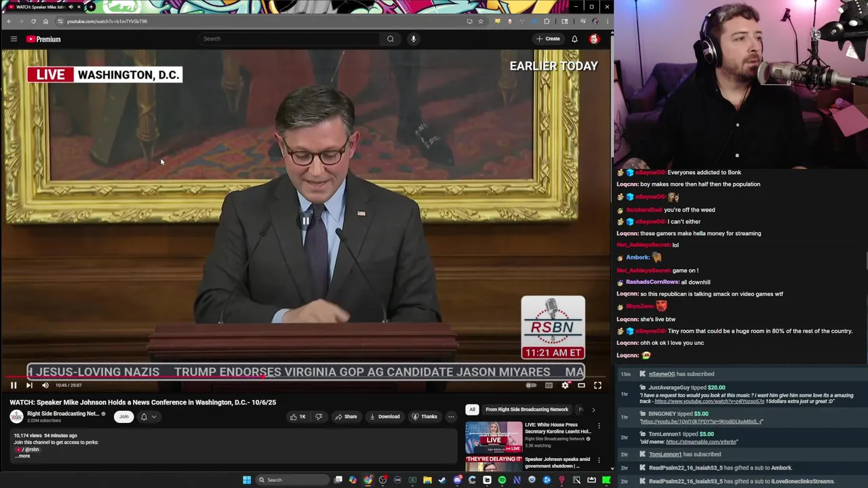Screen dimensions: 868x488
Task: Download the video
Action: (384, 417)
